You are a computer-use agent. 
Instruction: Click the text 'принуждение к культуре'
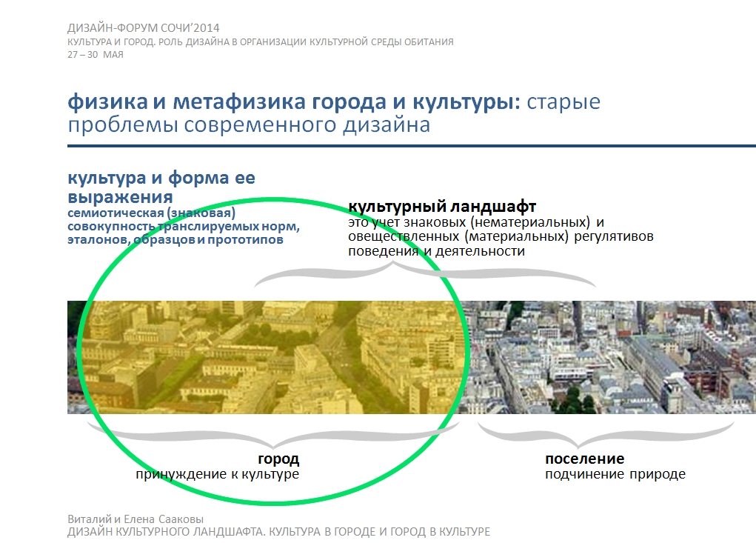[218, 474]
